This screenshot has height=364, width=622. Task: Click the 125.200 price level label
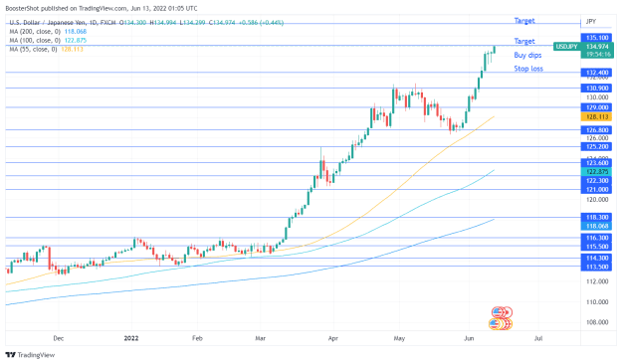[596, 147]
